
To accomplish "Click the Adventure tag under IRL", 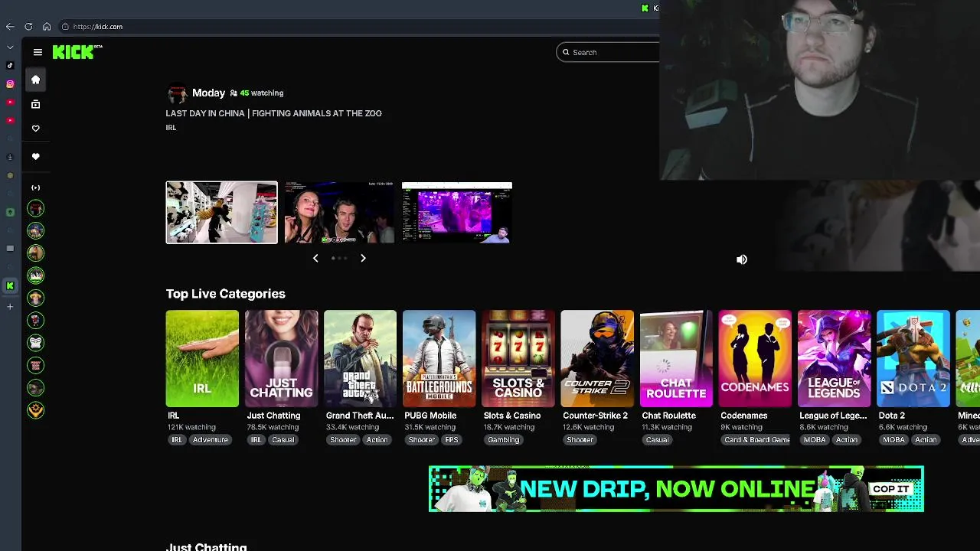I will pos(211,440).
